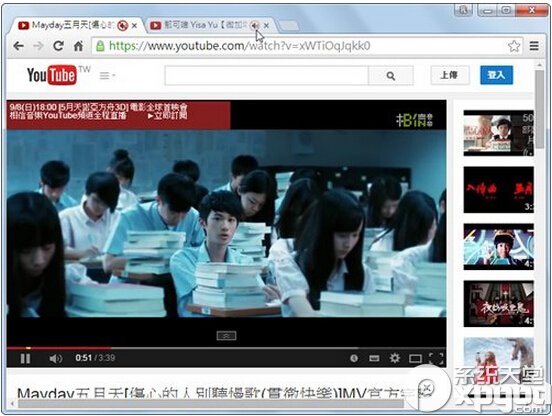Click the video frame to pause
552x416 pixels.
(226, 224)
